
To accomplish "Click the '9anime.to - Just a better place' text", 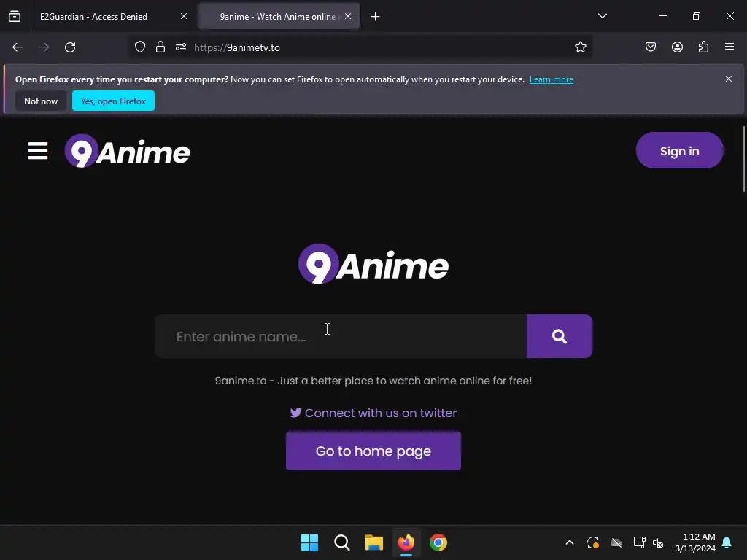I will pyautogui.click(x=373, y=381).
